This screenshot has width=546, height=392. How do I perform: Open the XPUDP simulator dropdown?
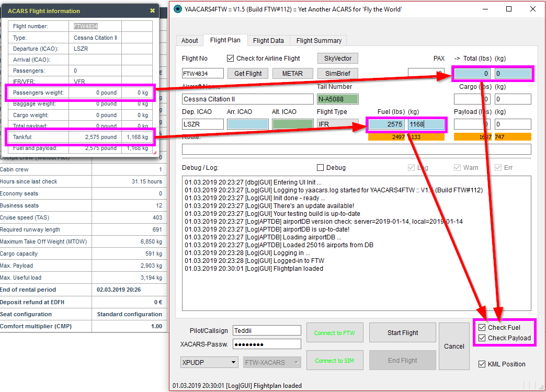pyautogui.click(x=209, y=362)
